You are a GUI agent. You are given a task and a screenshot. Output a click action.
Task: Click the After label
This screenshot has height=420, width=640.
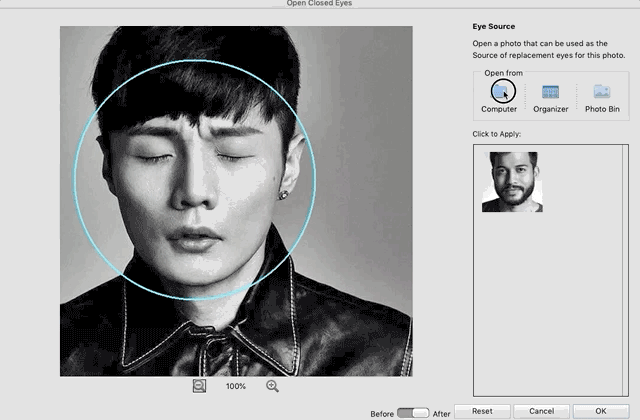point(441,414)
